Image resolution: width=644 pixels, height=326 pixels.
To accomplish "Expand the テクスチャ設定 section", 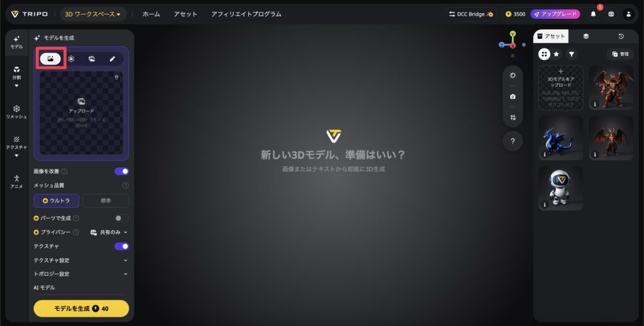I will point(80,260).
